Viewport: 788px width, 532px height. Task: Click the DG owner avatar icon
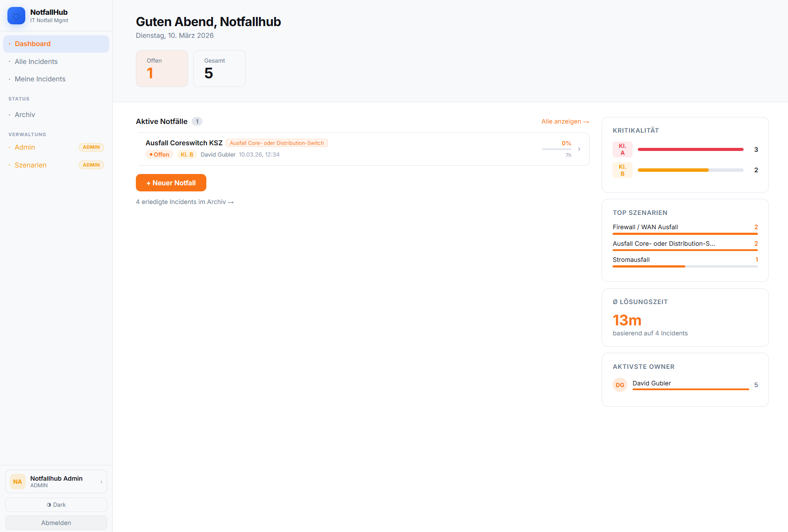620,385
